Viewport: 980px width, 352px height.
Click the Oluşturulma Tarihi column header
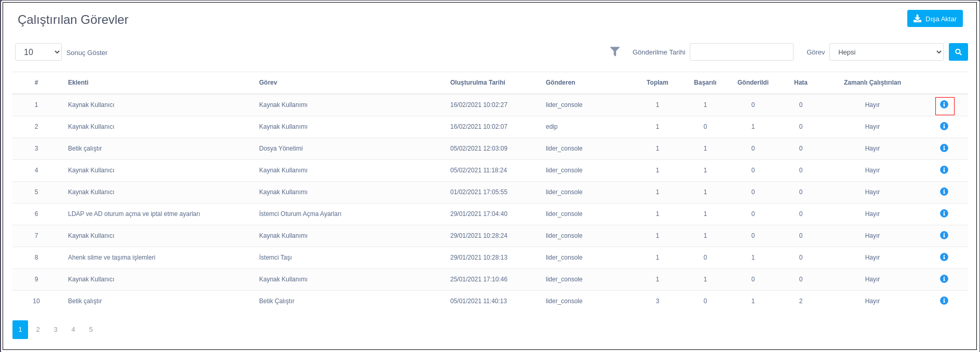tap(477, 83)
